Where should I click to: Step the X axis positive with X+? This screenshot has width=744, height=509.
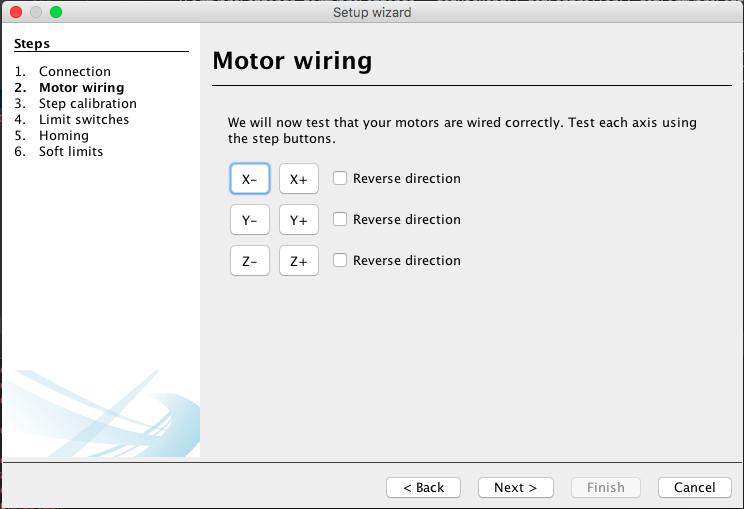click(x=298, y=179)
